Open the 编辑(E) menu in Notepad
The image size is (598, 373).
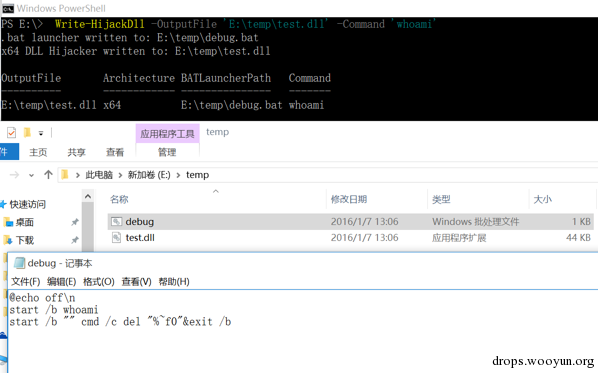coord(61,281)
